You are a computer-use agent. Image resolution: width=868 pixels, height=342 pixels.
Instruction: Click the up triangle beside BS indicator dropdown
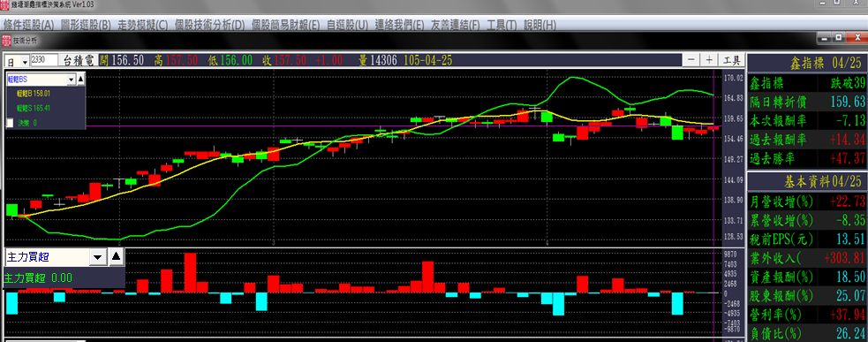pyautogui.click(x=80, y=80)
